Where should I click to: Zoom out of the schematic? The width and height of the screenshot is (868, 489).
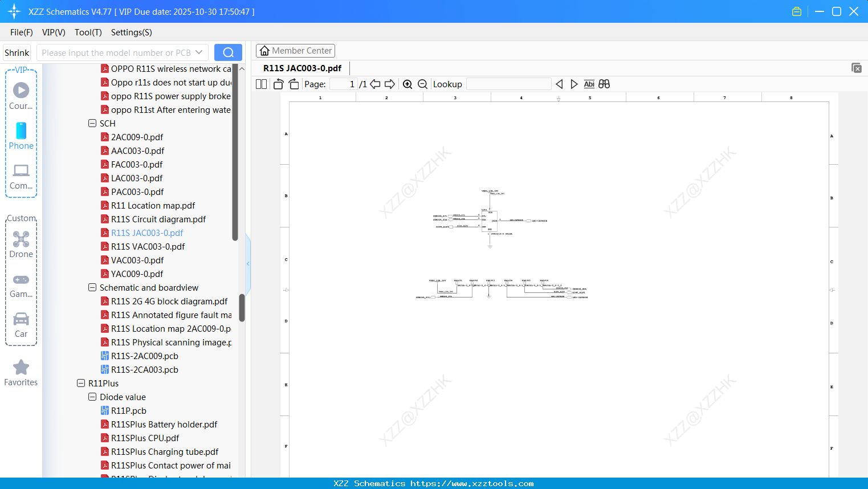click(422, 84)
